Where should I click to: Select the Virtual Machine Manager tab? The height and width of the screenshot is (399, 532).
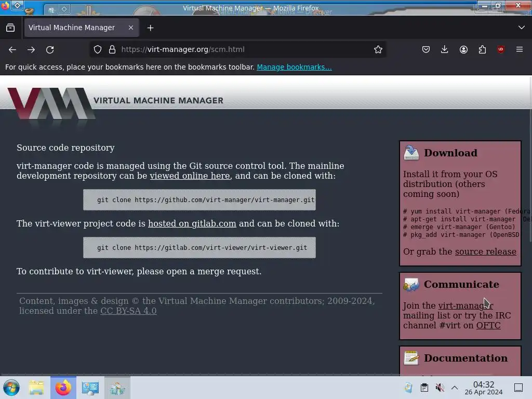click(x=82, y=28)
